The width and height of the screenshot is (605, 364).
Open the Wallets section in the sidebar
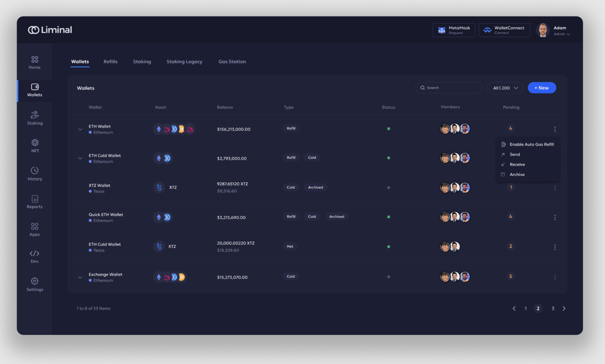(x=35, y=90)
